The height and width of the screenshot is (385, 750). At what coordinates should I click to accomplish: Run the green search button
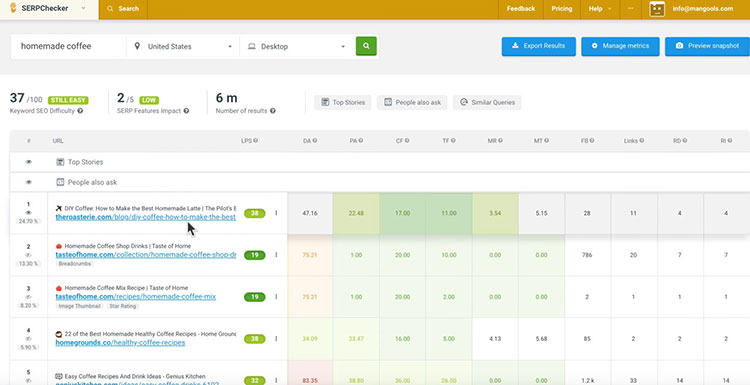[x=366, y=46]
